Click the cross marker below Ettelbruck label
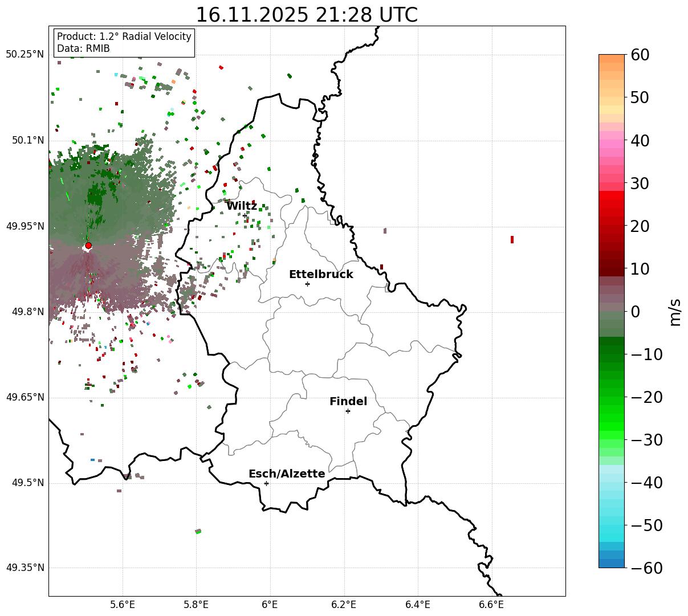The height and width of the screenshot is (616, 688). [x=307, y=284]
